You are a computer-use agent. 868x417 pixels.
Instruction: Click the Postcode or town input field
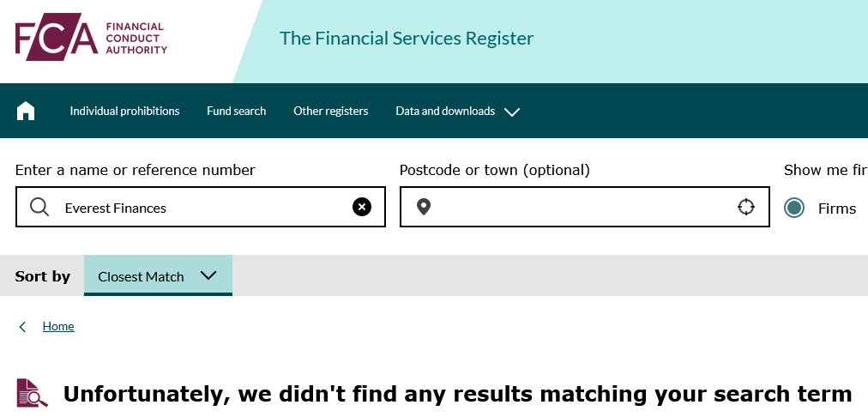[x=585, y=207]
